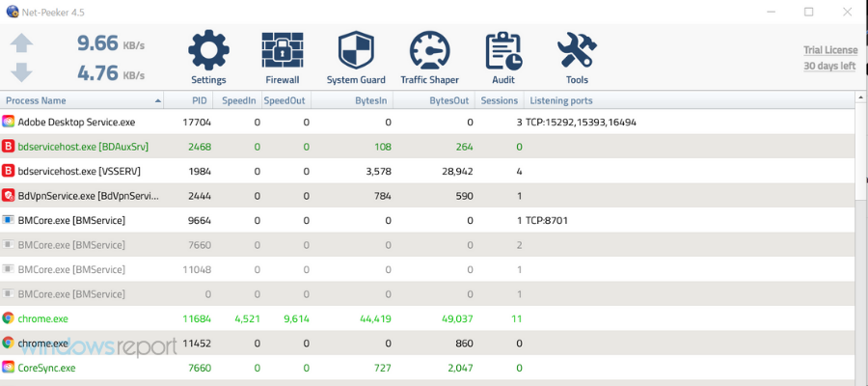Sort by the Listening ports column header
The width and height of the screenshot is (868, 386).
[x=689, y=100]
